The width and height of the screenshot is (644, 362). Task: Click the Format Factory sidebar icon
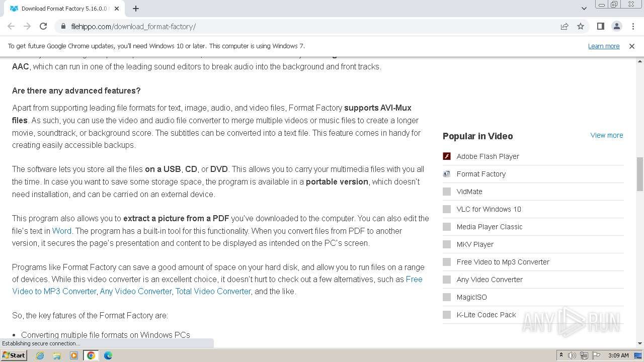point(447,174)
